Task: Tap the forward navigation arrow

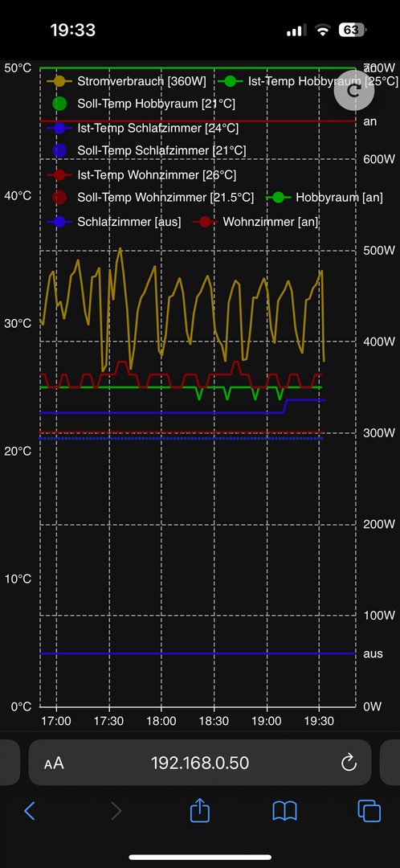Action: tap(116, 811)
